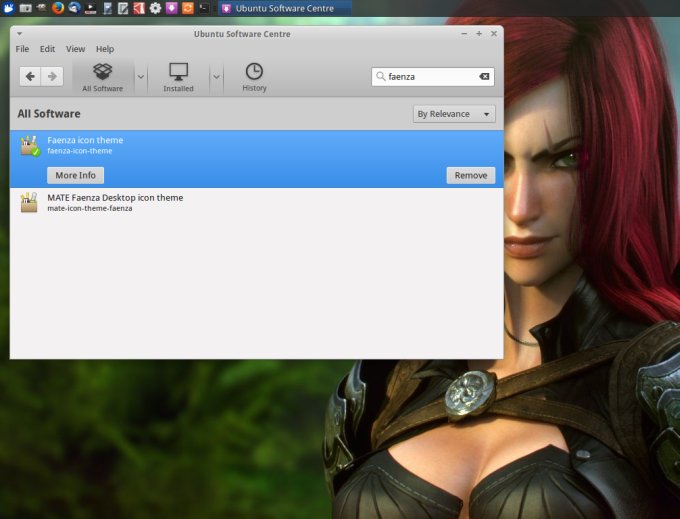Expand the Installed dropdown arrow

tap(216, 77)
